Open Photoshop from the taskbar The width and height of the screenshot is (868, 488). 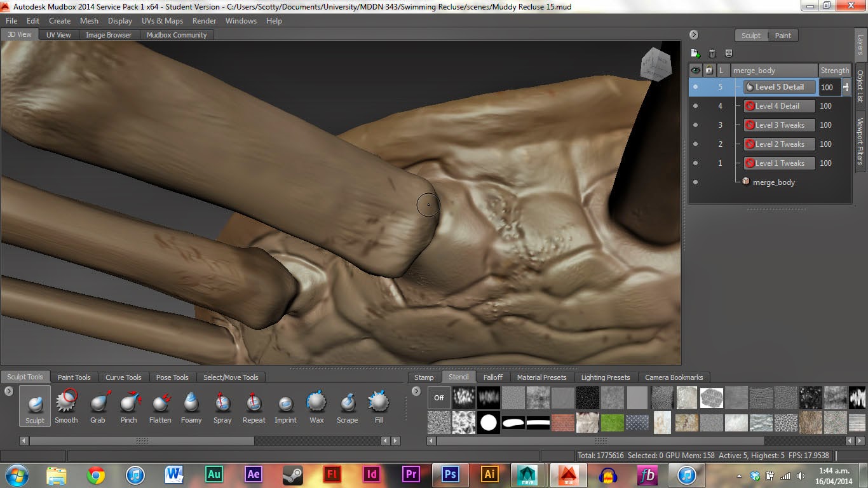pyautogui.click(x=451, y=474)
